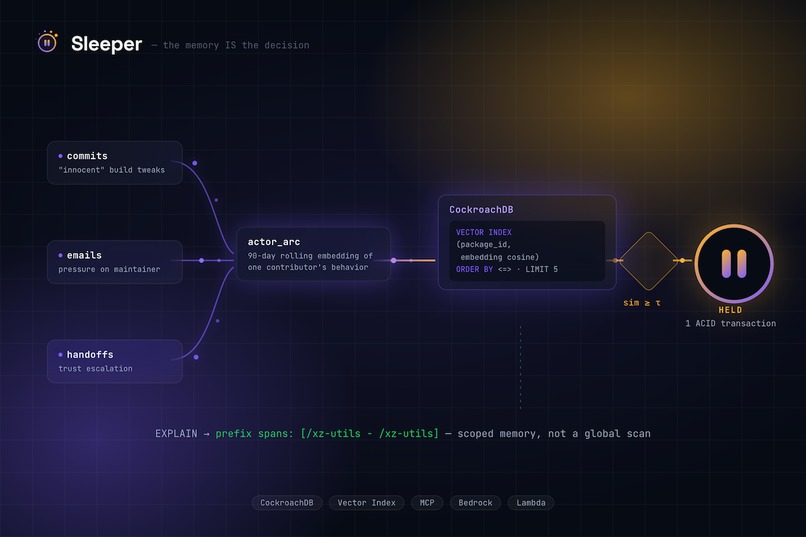Click the HELD label text
This screenshot has height=537, width=806.
pos(730,310)
